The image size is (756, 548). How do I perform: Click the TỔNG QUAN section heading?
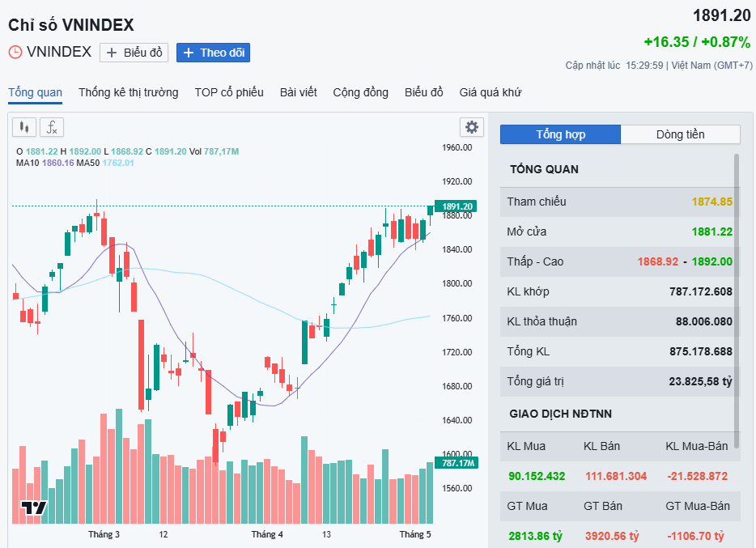point(545,169)
